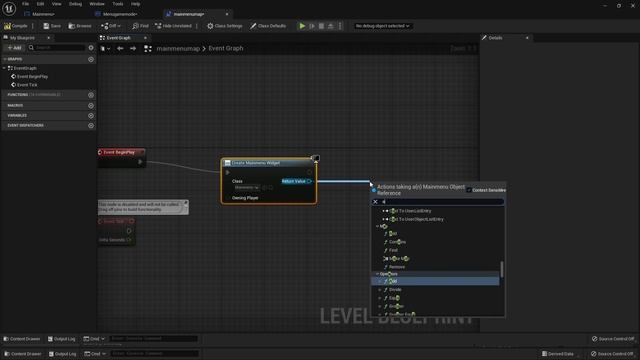Add a new function via FUNCTIONS plus icon
Image resolution: width=640 pixels, height=360 pixels.
coord(91,95)
